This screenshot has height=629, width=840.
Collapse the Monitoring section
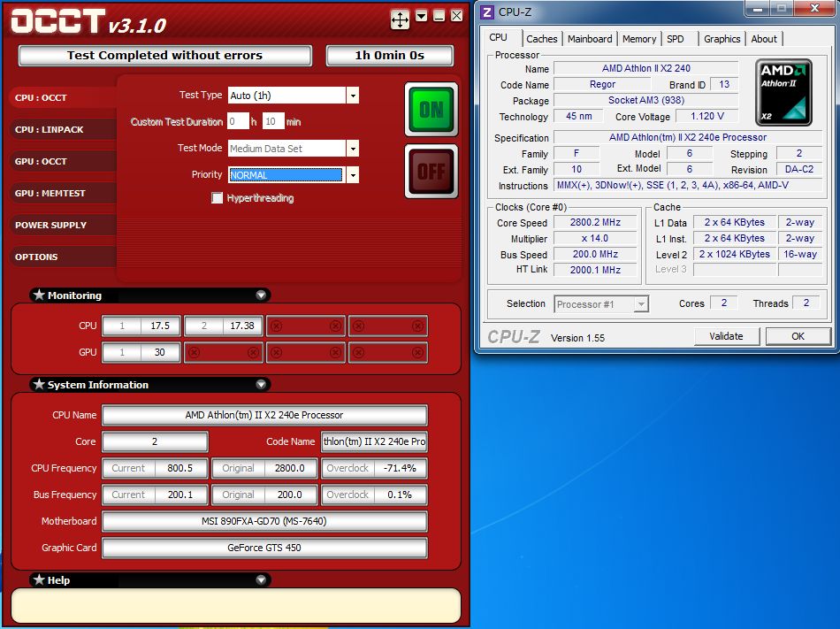(x=261, y=295)
